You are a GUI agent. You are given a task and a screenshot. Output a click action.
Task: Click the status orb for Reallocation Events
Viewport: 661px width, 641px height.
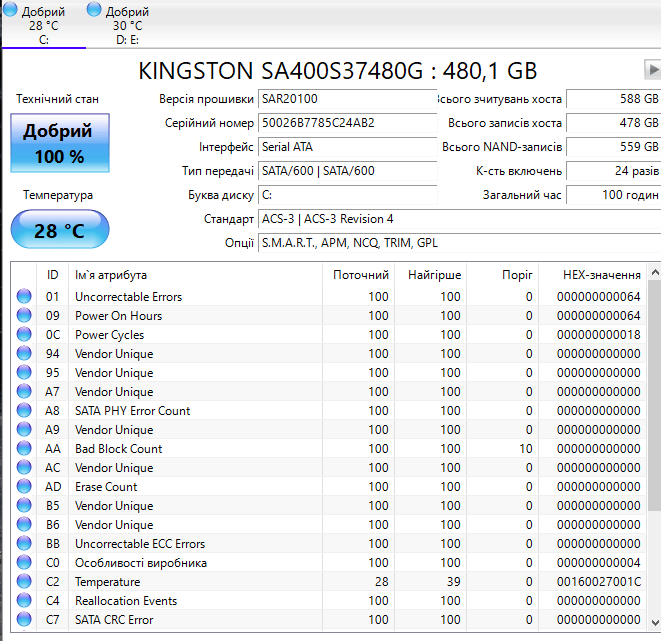24,600
